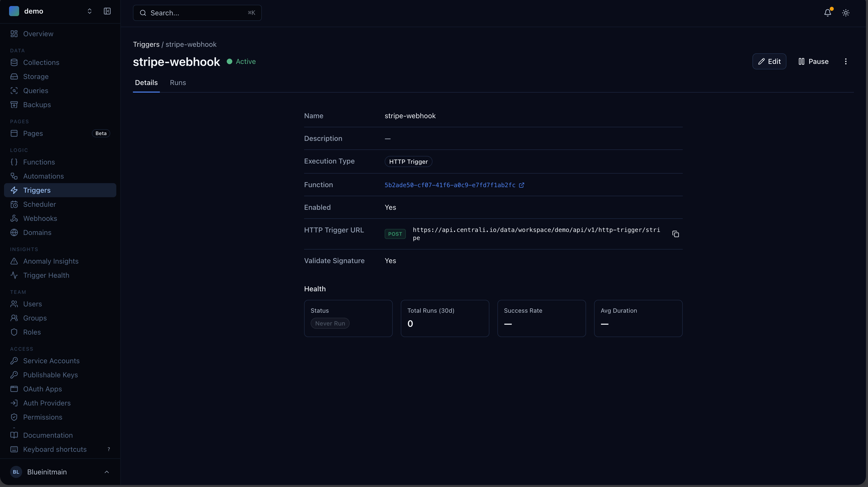Open Storage section in sidebar

[x=36, y=77]
